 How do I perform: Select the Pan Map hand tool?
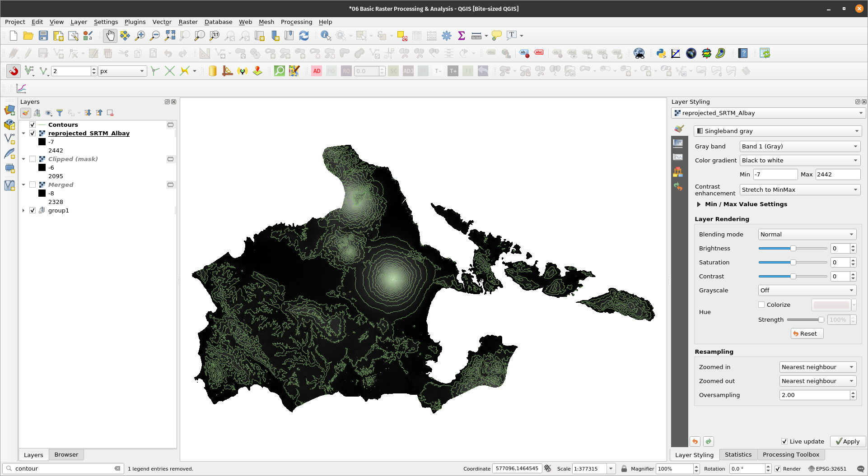(x=110, y=36)
